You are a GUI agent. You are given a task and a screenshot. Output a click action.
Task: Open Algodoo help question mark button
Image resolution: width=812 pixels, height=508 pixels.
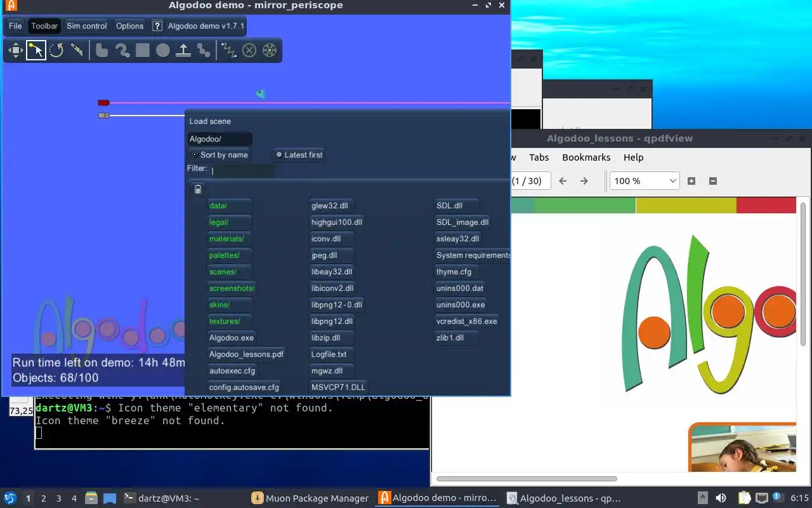point(157,26)
